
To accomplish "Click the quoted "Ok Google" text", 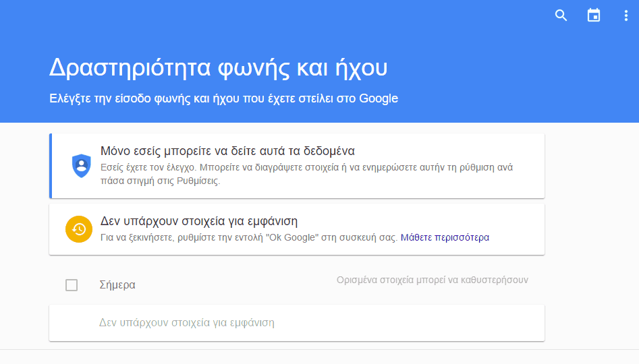I will tap(292, 237).
